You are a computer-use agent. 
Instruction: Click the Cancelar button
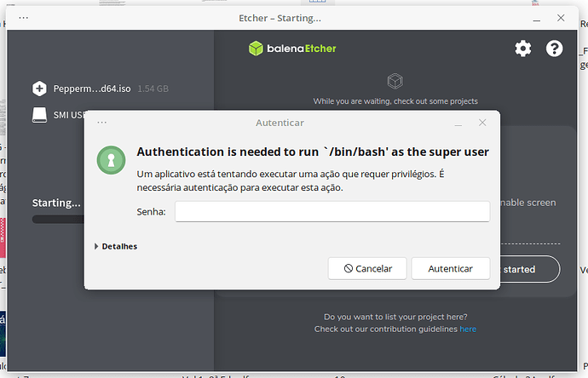click(x=367, y=268)
